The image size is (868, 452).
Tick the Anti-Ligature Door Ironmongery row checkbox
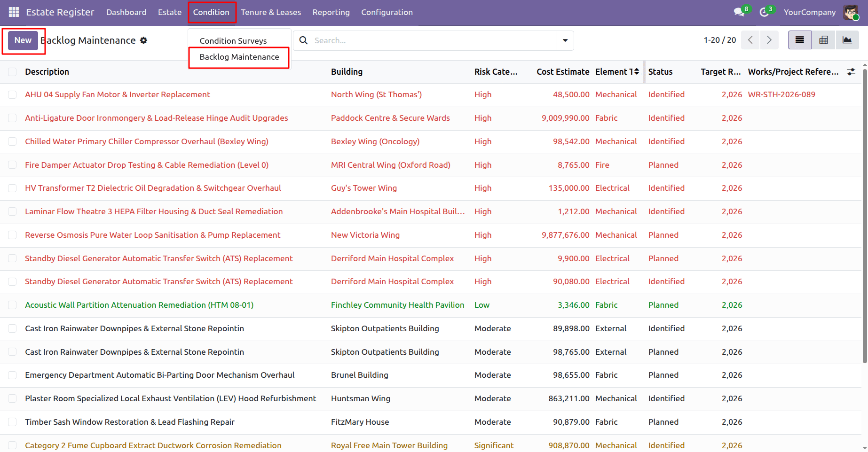point(12,118)
